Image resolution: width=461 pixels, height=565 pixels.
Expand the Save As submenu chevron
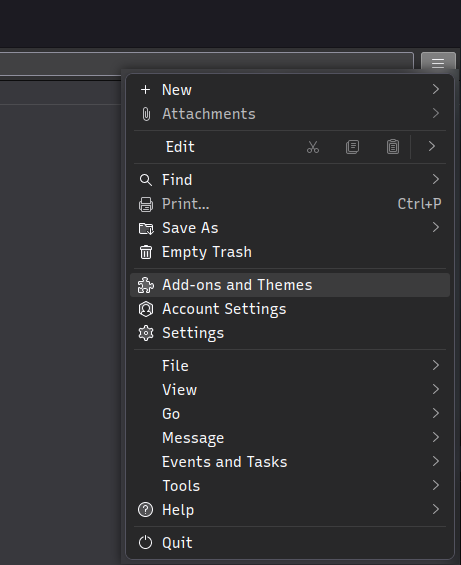click(x=436, y=227)
